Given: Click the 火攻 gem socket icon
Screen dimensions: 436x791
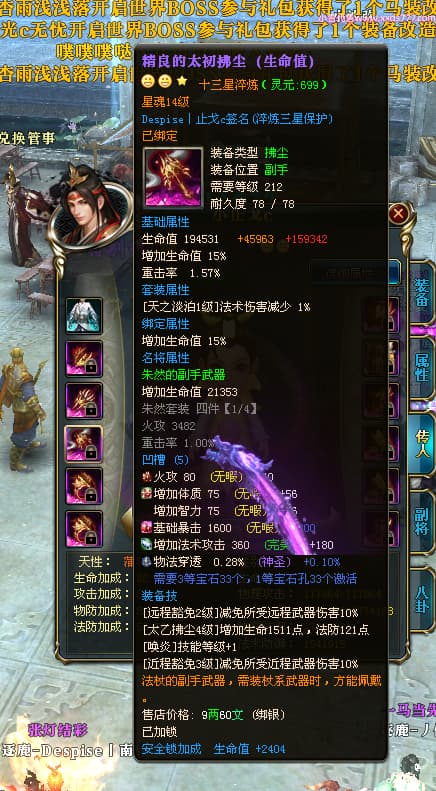Looking at the screenshot, I should (x=147, y=477).
